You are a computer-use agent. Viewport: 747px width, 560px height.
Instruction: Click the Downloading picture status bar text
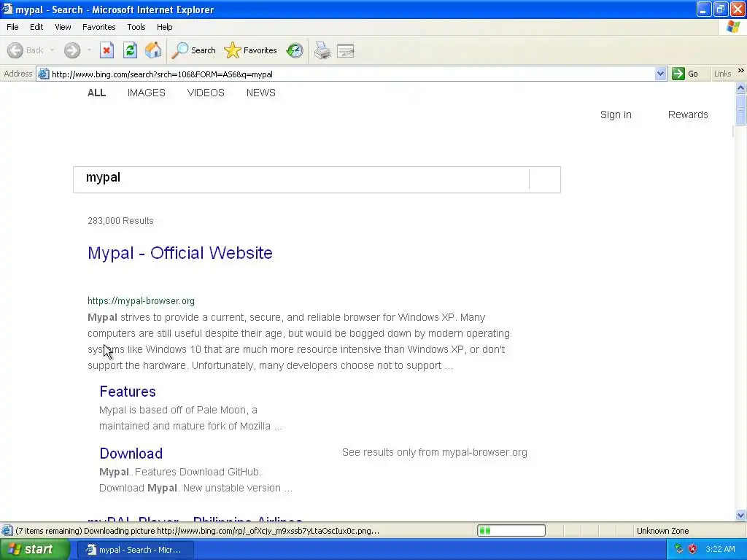point(198,531)
